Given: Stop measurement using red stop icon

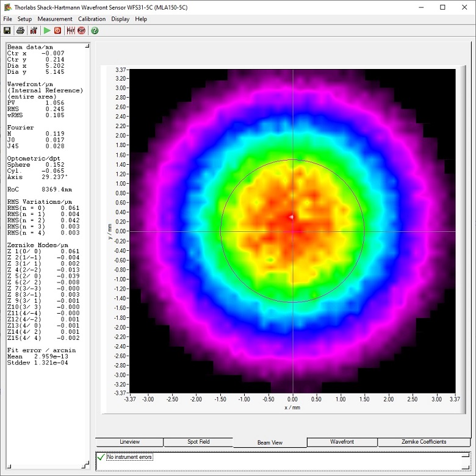Looking at the screenshot, I should [58, 31].
